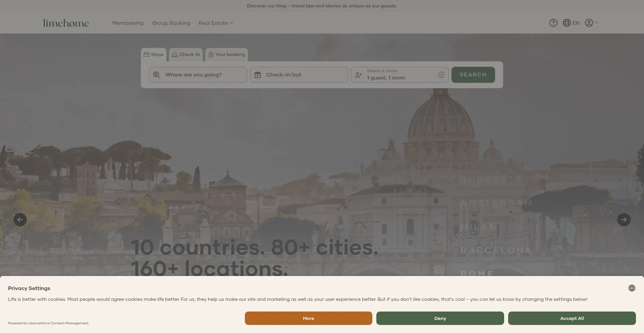This screenshot has height=333, width=644.
Task: Expand the Real Estate menu
Action: pos(216,23)
